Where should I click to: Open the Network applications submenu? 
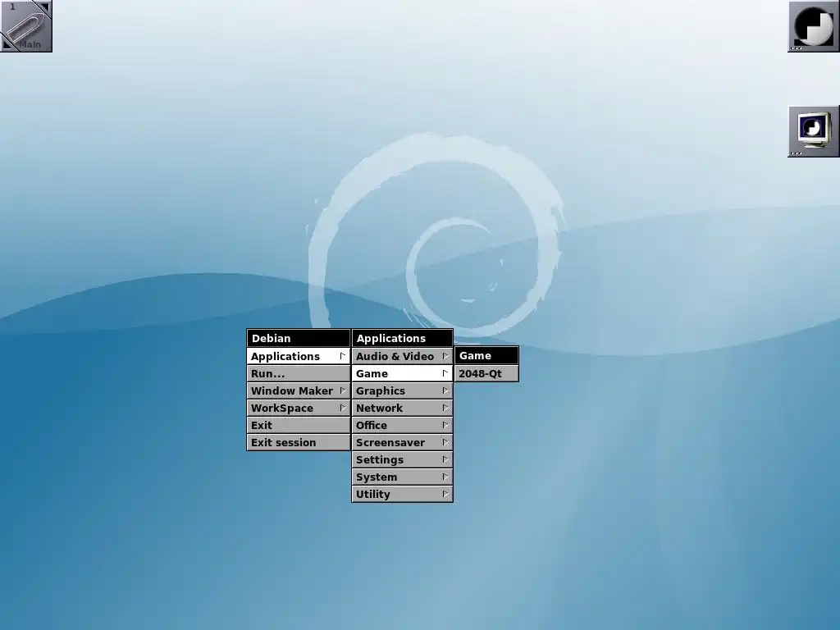point(402,408)
